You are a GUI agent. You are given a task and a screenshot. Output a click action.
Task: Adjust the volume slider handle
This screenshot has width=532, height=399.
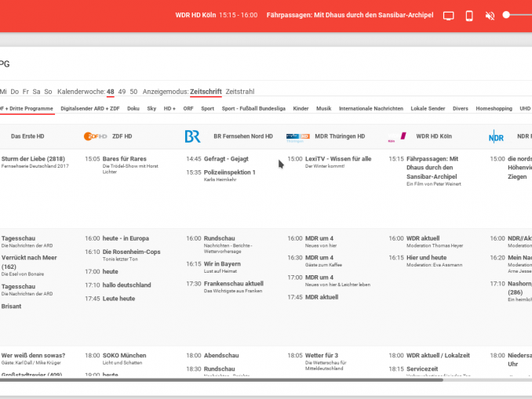click(x=506, y=15)
